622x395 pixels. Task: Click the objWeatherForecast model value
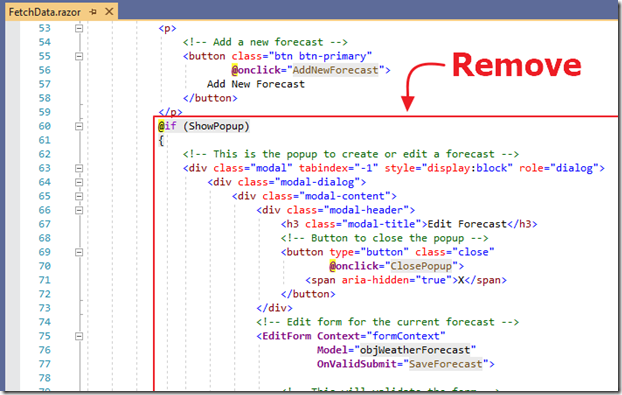[415, 350]
